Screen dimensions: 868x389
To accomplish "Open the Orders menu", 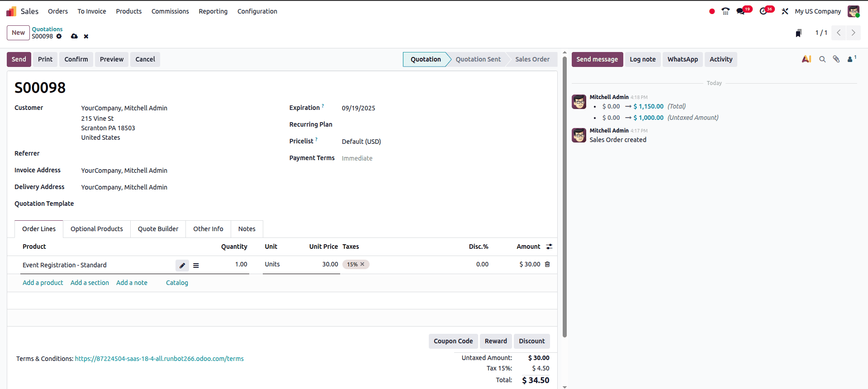I will [x=58, y=11].
